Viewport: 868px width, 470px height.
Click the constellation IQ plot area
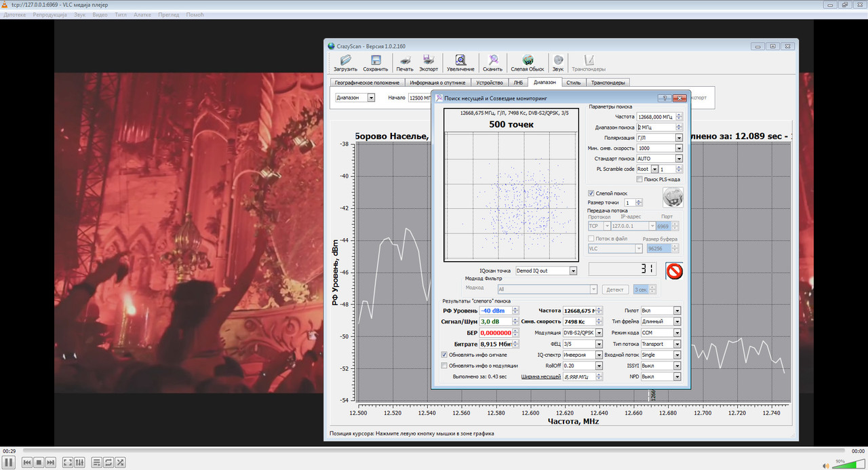click(511, 195)
